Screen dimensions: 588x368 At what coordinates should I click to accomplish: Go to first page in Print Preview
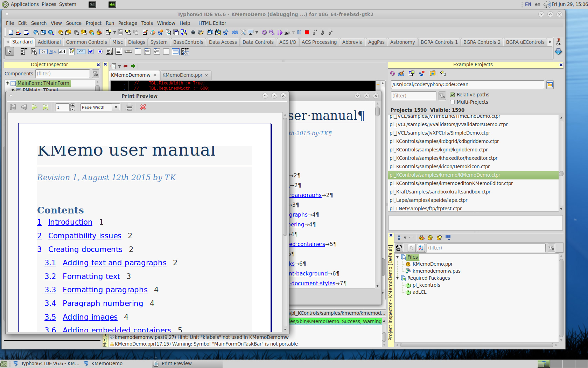tap(13, 107)
